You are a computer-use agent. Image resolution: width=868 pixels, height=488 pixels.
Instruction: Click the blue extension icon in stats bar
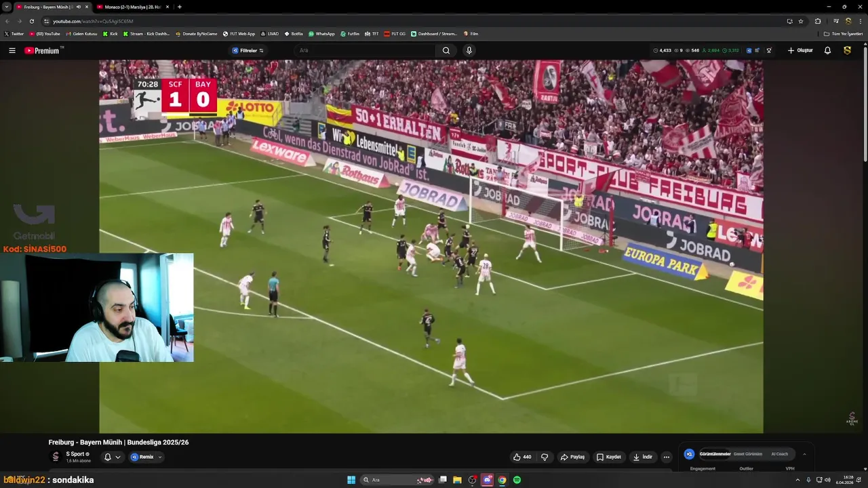click(749, 50)
